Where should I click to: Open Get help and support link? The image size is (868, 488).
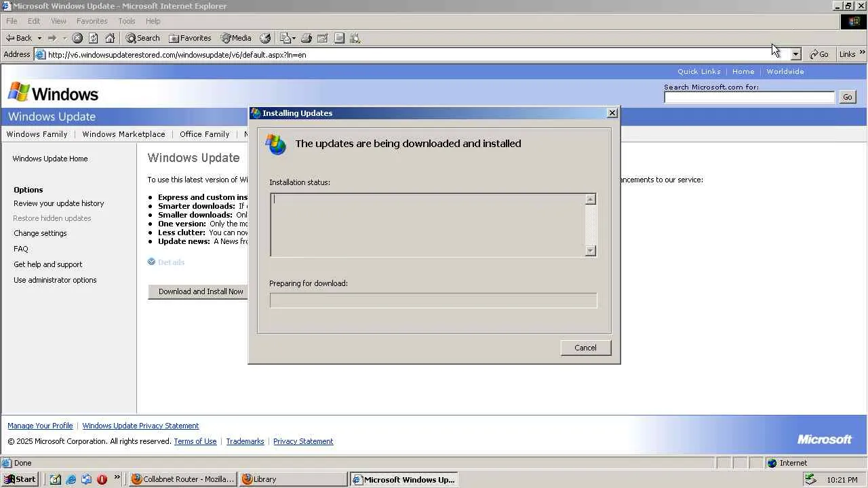click(x=48, y=264)
